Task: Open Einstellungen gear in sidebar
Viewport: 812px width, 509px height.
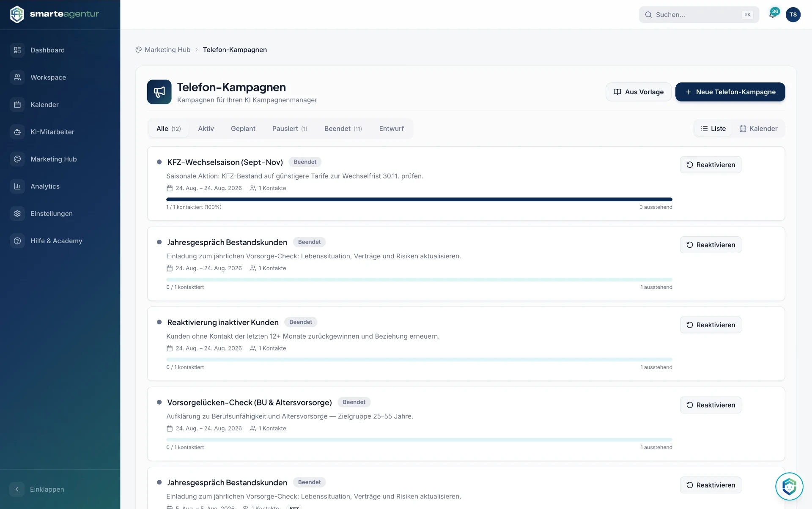Action: pos(17,213)
